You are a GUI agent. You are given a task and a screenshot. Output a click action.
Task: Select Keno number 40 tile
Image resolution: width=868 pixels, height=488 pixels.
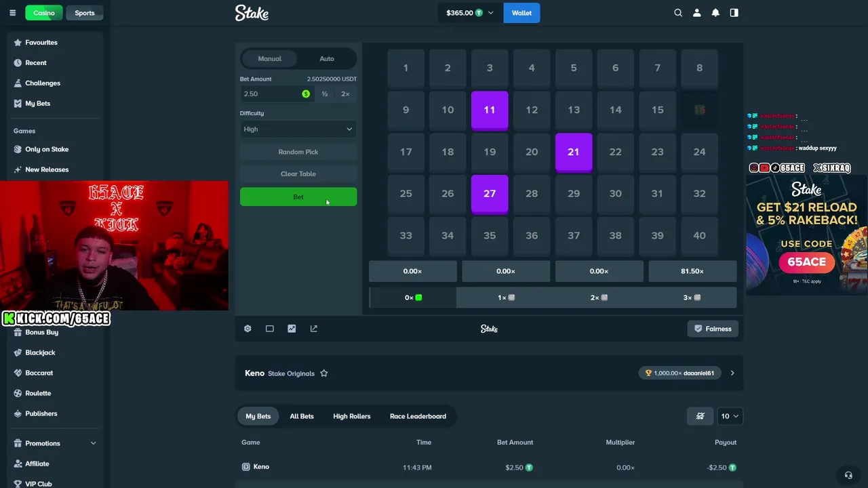[x=699, y=236]
